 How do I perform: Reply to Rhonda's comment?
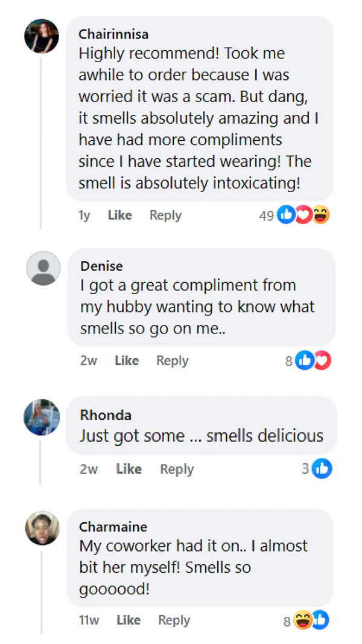[177, 469]
